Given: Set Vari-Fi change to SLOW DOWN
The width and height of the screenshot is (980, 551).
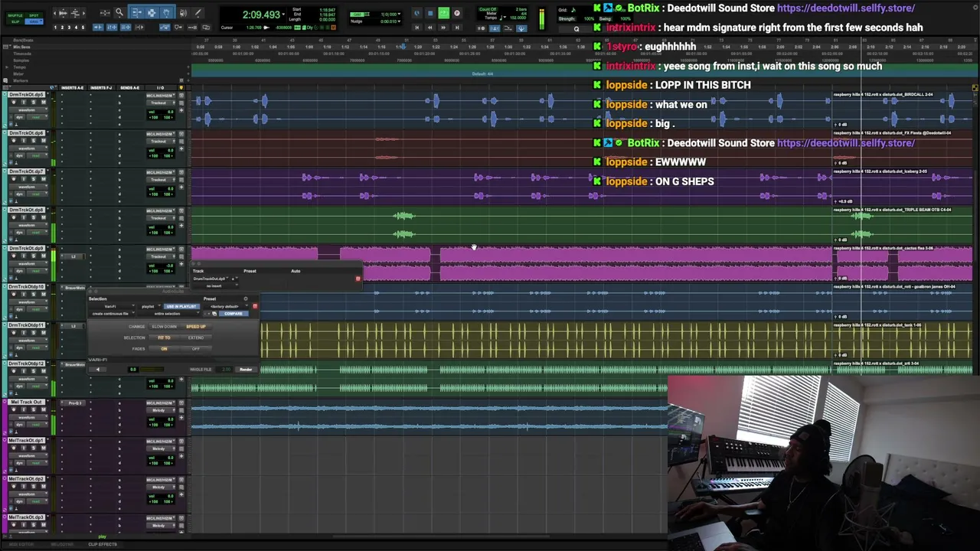Looking at the screenshot, I should (164, 327).
